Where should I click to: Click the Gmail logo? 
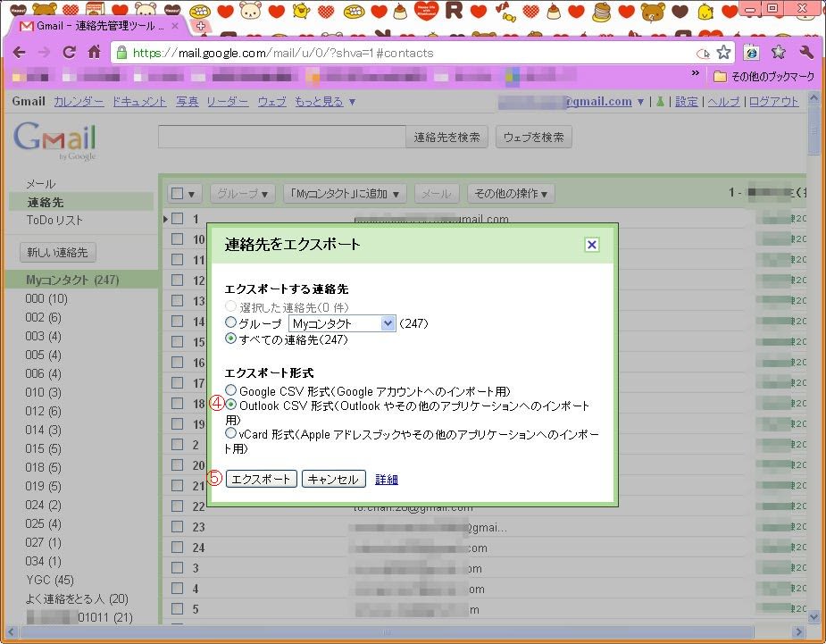pyautogui.click(x=54, y=140)
